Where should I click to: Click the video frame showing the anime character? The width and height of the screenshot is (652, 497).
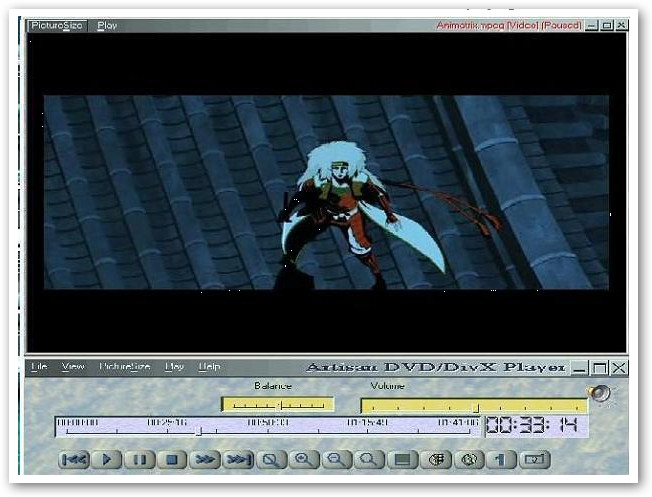326,192
